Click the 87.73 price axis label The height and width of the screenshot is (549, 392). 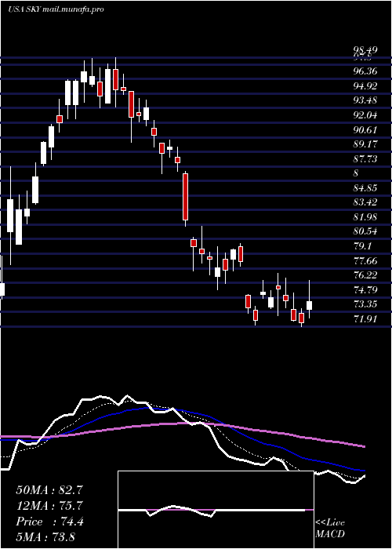(365, 159)
